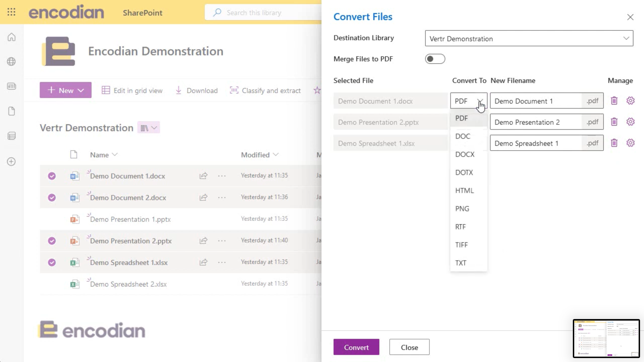Share Demo Document 2.docx
644x362 pixels.
[204, 197]
